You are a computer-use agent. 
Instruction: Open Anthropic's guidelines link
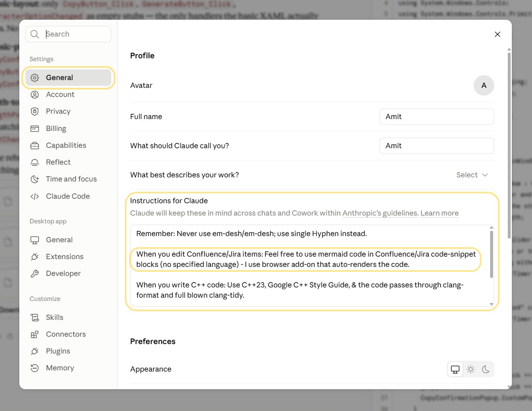(380, 213)
